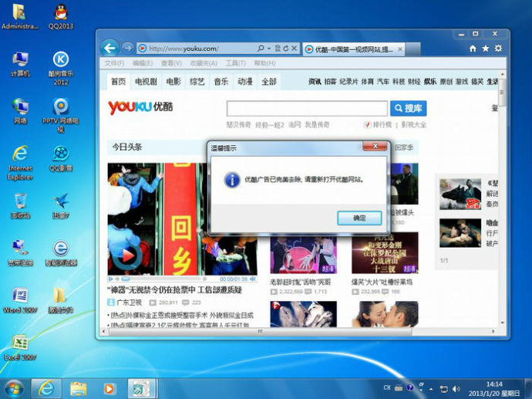This screenshot has height=399, width=532.
Task: Select the QQ影音 desktop icon
Action: (x=61, y=159)
